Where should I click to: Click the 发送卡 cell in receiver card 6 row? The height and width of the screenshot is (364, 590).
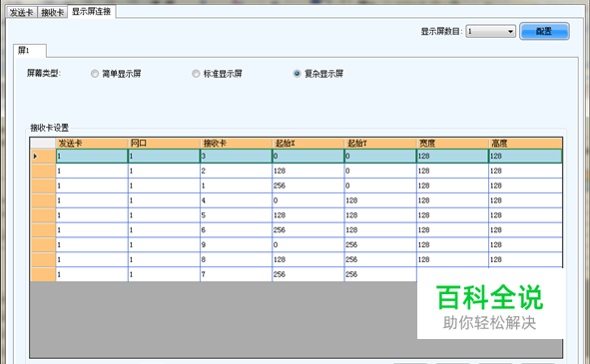click(x=92, y=230)
